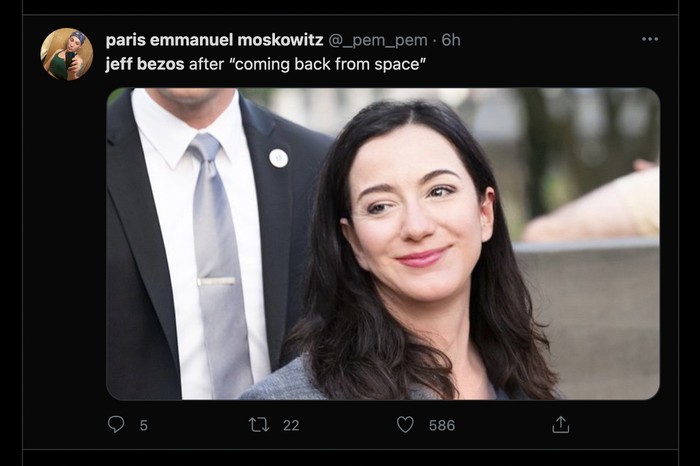Viewport: 700px width, 466px height.
Task: Click the 6h timestamp of the tweet
Action: tap(451, 40)
